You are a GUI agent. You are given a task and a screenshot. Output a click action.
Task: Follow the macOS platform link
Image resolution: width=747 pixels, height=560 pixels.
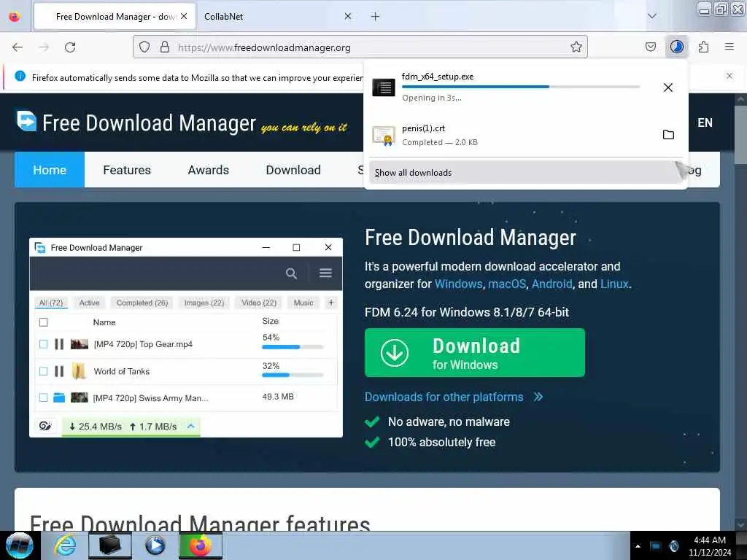point(507,284)
